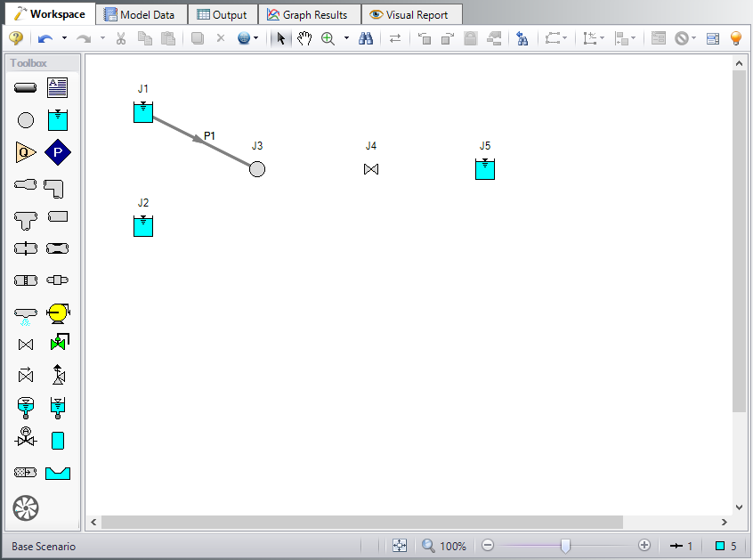The width and height of the screenshot is (753, 560).
Task: Switch to the Workspace tab
Action: 50,14
